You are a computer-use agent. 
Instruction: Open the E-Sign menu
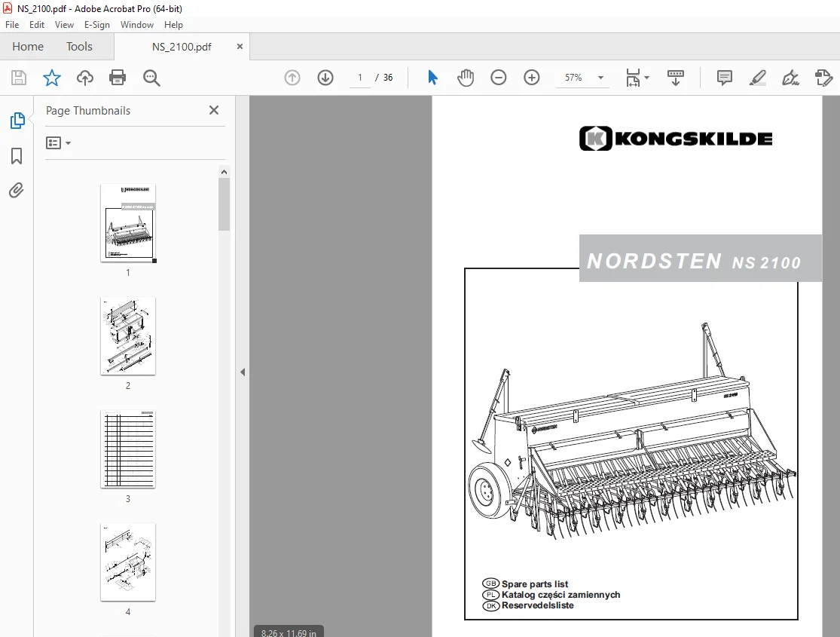pyautogui.click(x=97, y=25)
